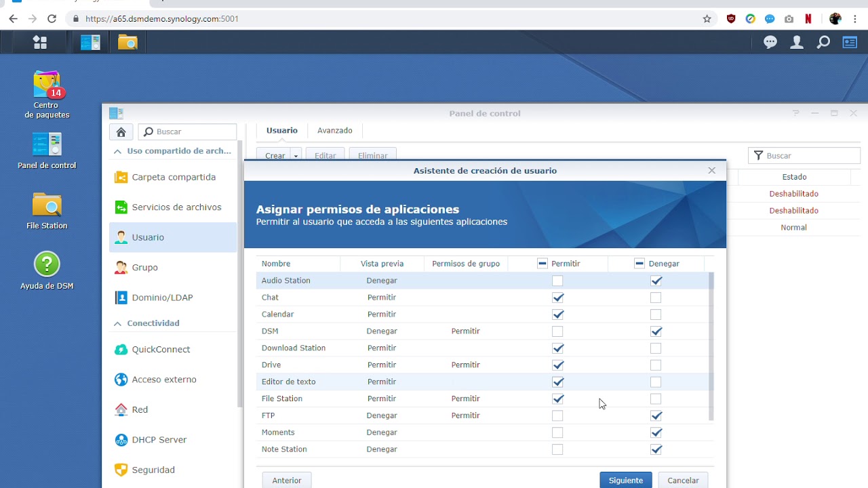Screen dimensions: 868x488
Task: Select Usuario in sidebar
Action: [x=173, y=237]
